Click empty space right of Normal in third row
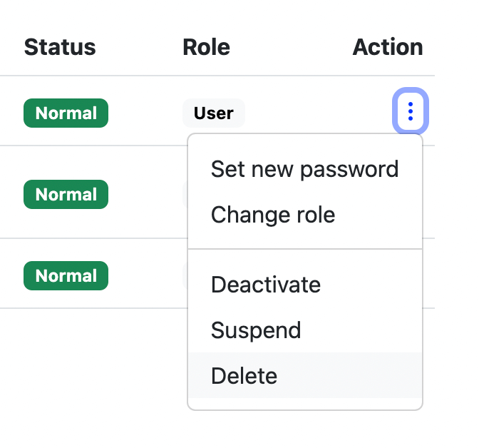 (x=146, y=276)
